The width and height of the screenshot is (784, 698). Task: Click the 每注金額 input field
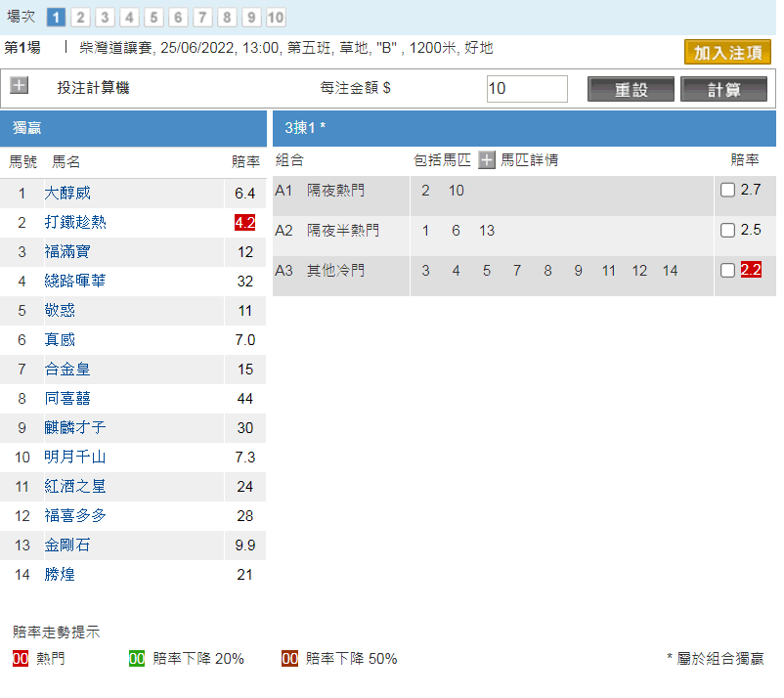pyautogui.click(x=526, y=88)
